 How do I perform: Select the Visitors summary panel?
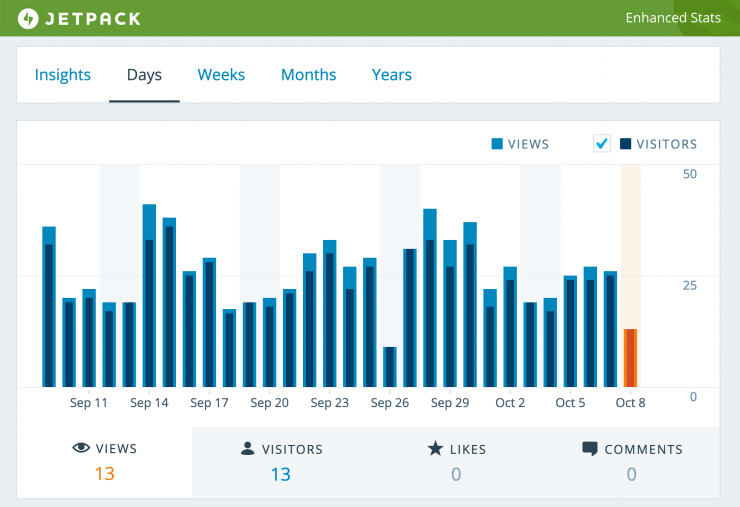tap(281, 463)
